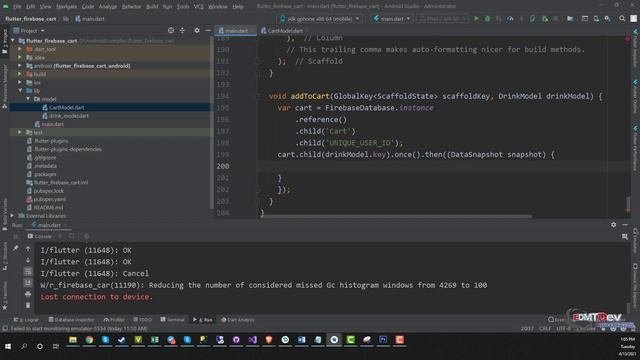Viewport: 640px width, 360px height.
Task: Select the Console tab in the Run panel
Action: (x=39, y=236)
